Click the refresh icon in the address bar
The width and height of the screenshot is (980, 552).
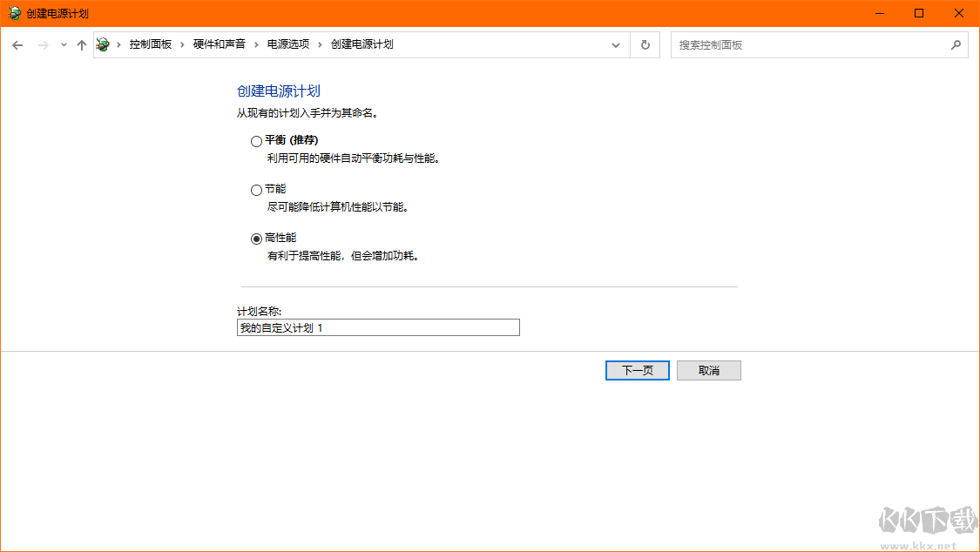[645, 44]
